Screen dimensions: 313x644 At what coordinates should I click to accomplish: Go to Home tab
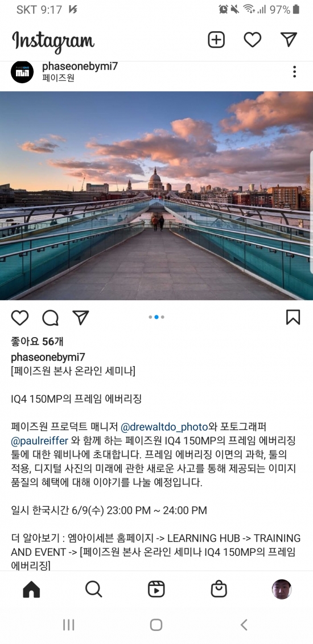[32, 589]
